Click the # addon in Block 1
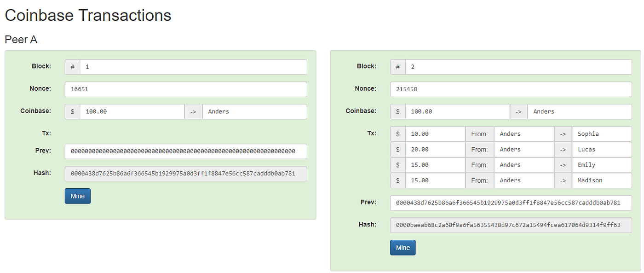The width and height of the screenshot is (644, 273). click(73, 67)
